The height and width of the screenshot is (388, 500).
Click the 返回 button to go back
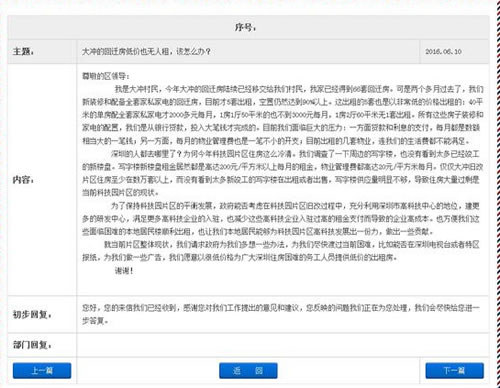[248, 370]
